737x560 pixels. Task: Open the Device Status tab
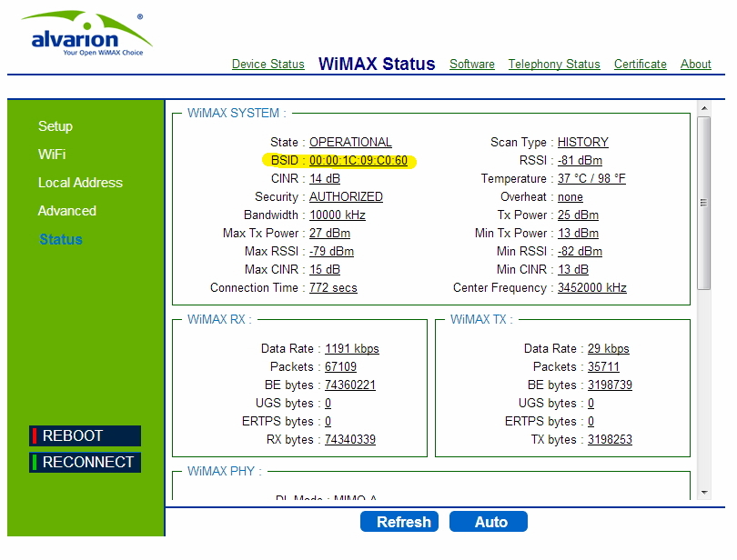pyautogui.click(x=268, y=64)
